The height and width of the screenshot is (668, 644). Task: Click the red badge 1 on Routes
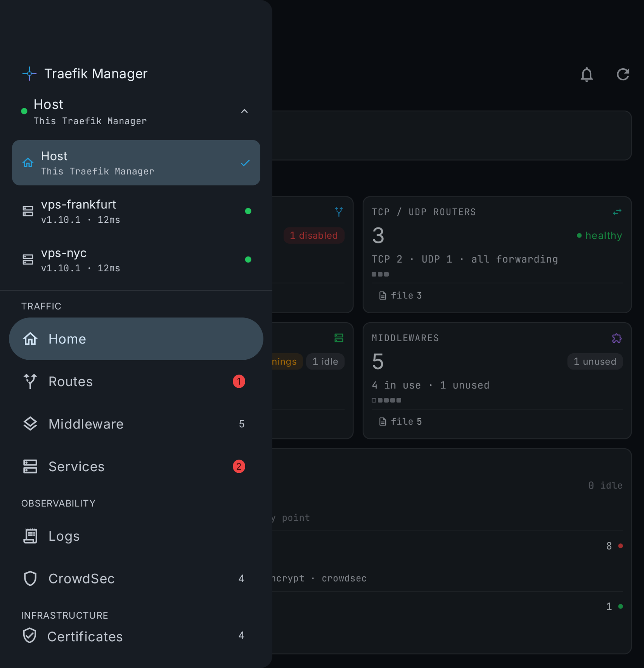tap(239, 382)
